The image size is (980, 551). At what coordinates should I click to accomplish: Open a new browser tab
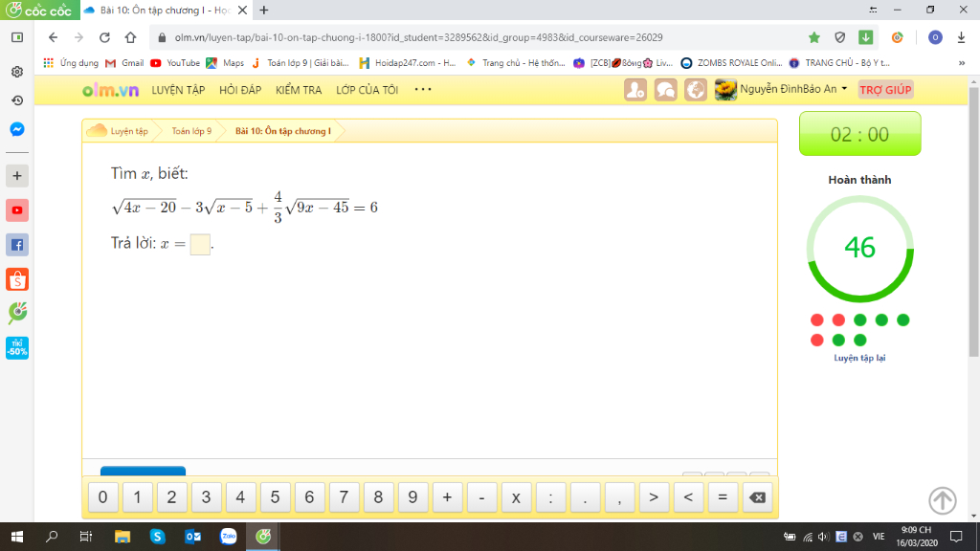pyautogui.click(x=264, y=10)
